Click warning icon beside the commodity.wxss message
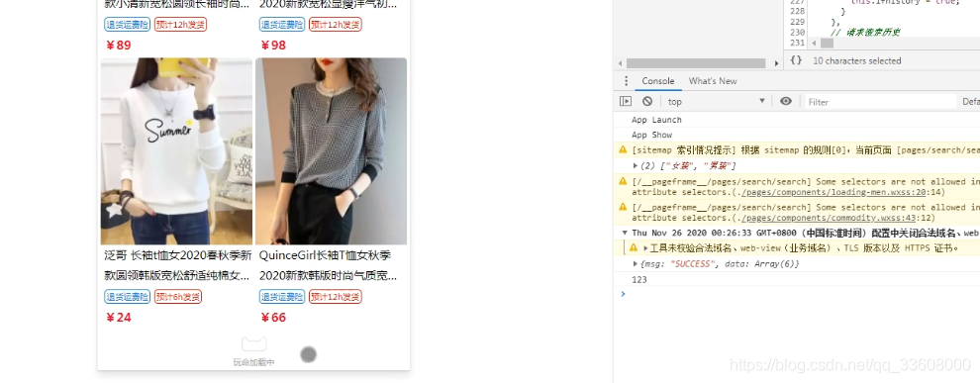The image size is (980, 383). coord(623,207)
